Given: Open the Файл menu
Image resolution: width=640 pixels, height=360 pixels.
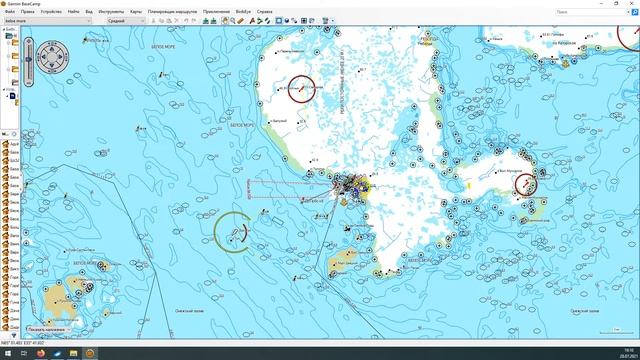Looking at the screenshot, I should pyautogui.click(x=10, y=12).
